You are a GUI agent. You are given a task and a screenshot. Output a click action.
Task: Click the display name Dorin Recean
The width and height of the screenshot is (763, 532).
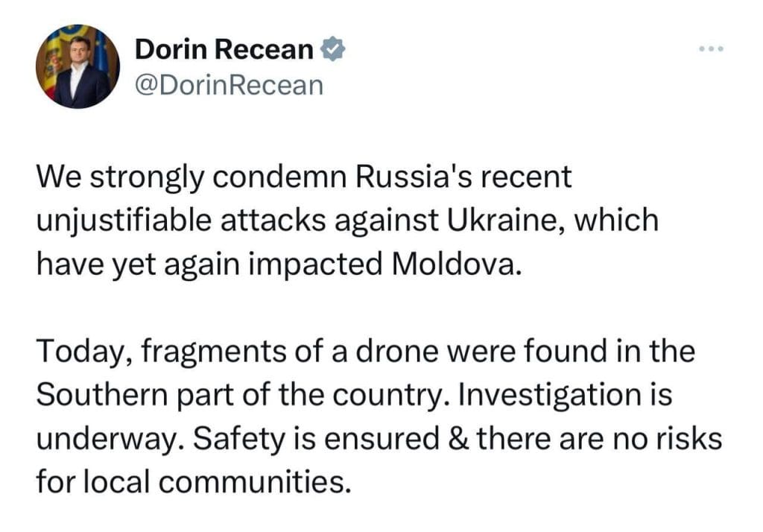click(224, 49)
